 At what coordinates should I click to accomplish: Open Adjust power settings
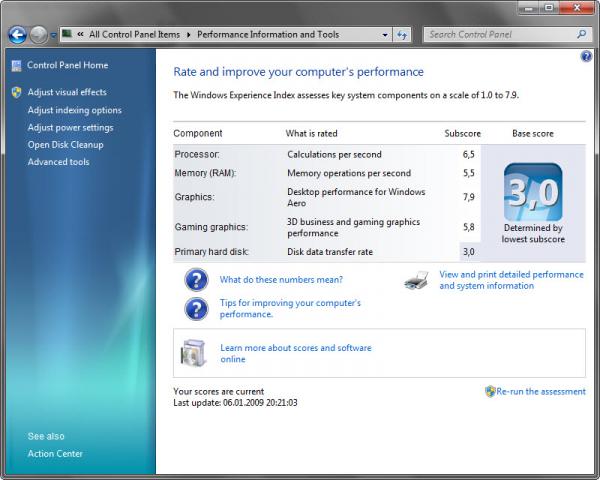pyautogui.click(x=70, y=127)
